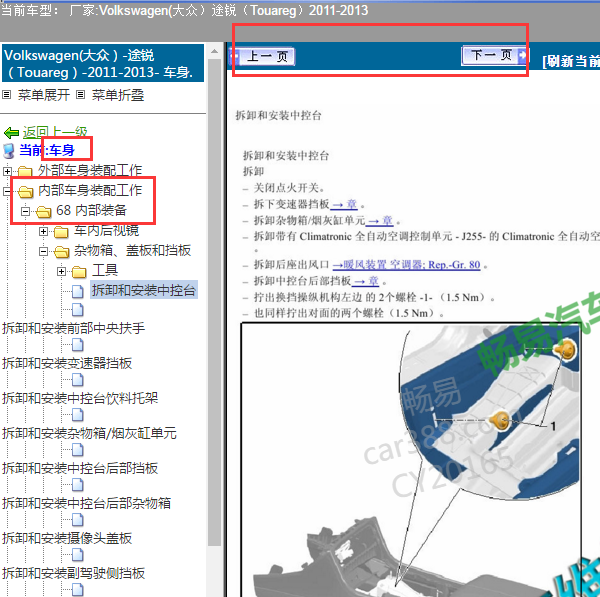This screenshot has height=597, width=600.
Task: Select the 杂物箱、盖板和挡板 tree item
Action: pyautogui.click(x=132, y=250)
